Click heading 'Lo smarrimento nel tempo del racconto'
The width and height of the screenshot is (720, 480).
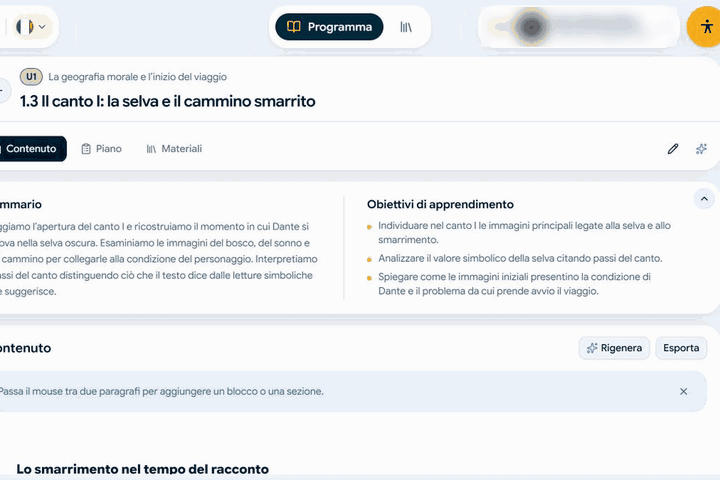(x=142, y=469)
